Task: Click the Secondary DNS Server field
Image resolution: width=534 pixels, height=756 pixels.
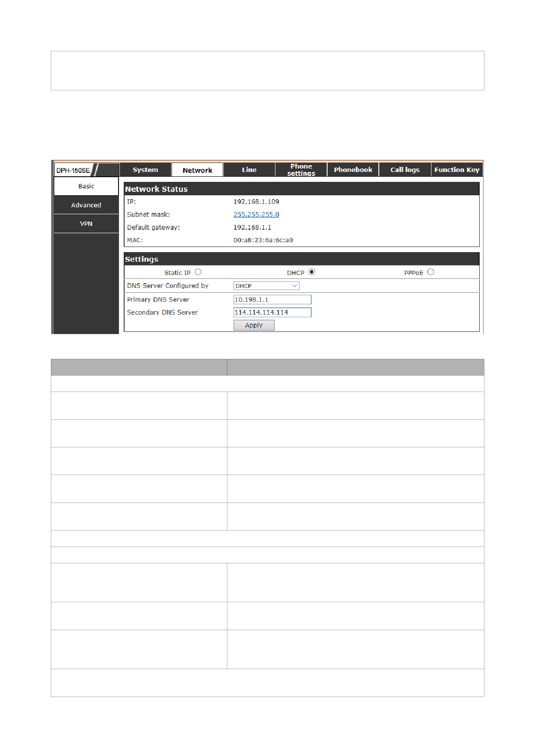Action: point(272,312)
